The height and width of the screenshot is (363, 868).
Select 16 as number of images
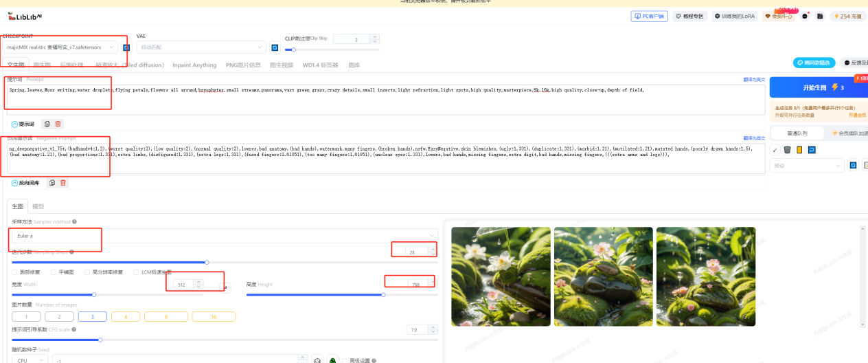coord(214,317)
